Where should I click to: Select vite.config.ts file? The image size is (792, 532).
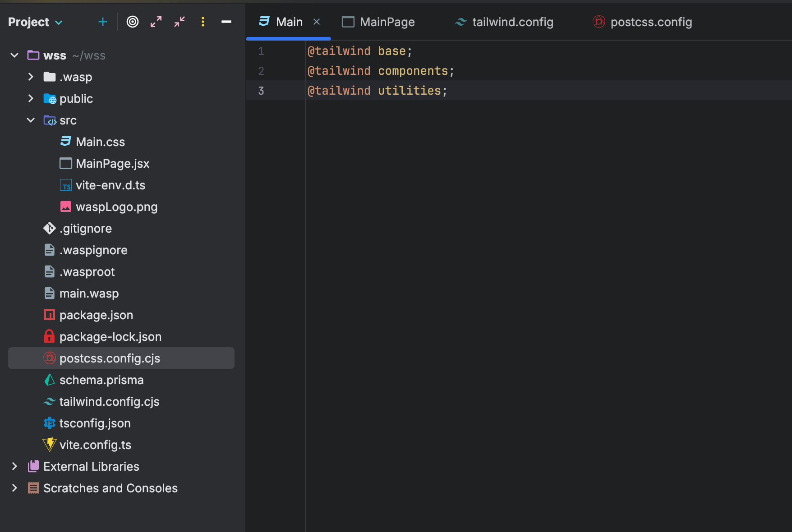tap(96, 445)
